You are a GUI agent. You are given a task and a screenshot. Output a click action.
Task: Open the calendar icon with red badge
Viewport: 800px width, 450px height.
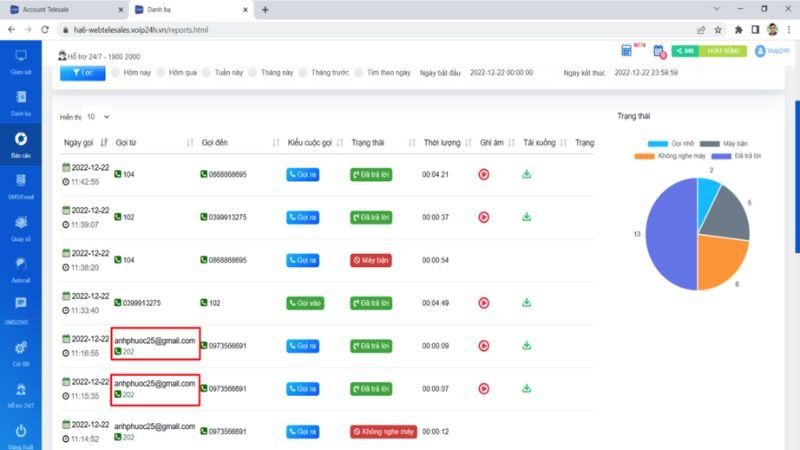coord(659,51)
